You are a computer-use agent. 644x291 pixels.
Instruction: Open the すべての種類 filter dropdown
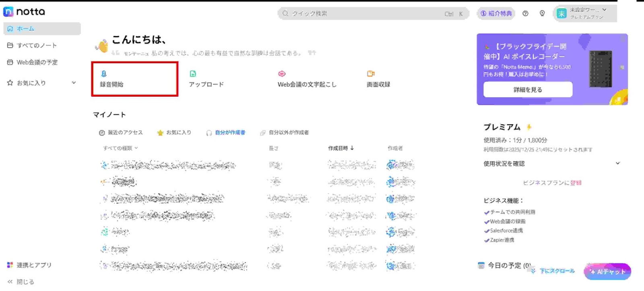coord(120,148)
